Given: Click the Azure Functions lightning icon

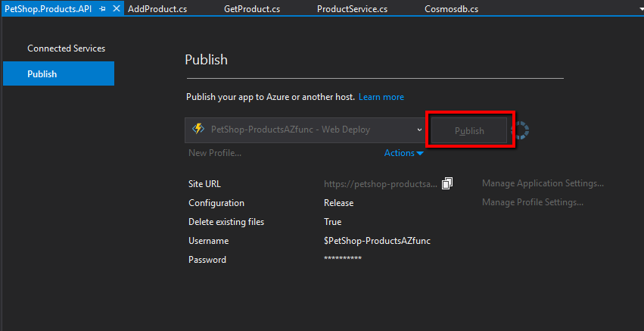Looking at the screenshot, I should 198,129.
